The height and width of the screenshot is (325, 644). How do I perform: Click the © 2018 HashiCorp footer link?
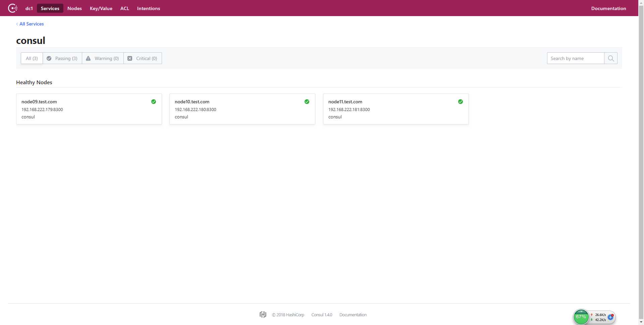click(288, 315)
